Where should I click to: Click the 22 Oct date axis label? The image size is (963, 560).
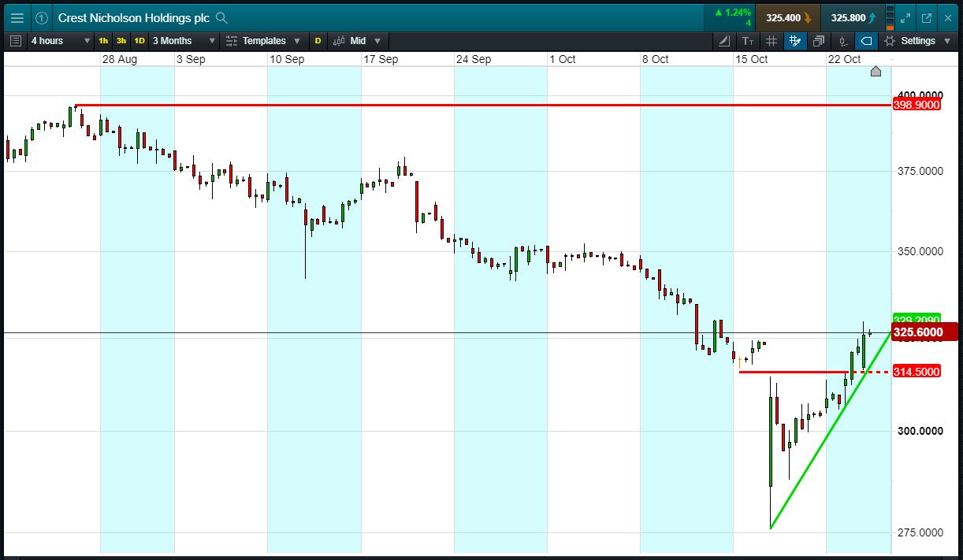[845, 59]
